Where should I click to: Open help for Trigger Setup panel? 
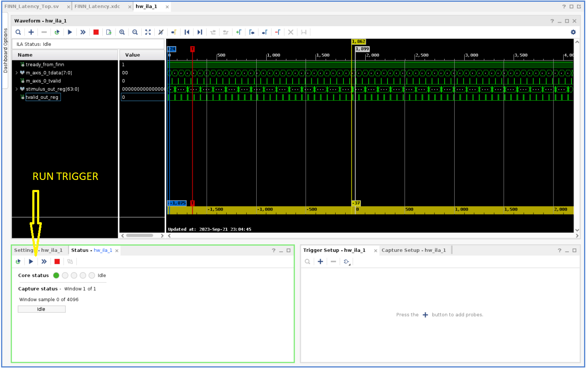(x=560, y=251)
